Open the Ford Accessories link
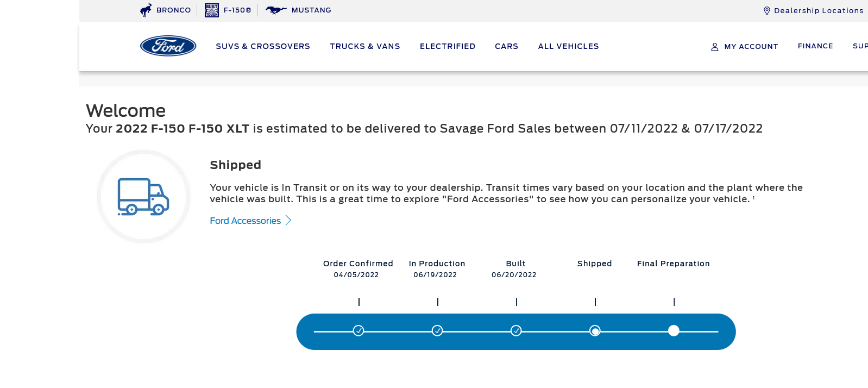The width and height of the screenshot is (868, 388). (245, 221)
